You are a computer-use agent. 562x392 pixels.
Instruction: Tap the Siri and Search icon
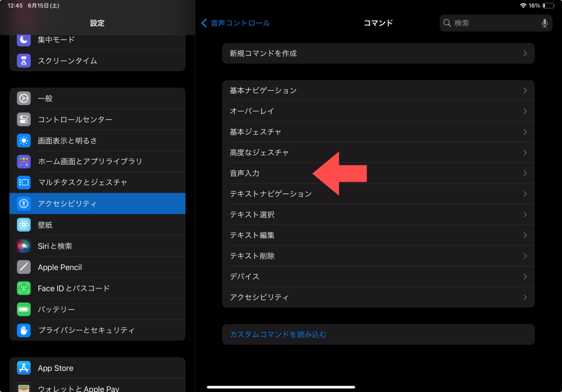tap(24, 246)
